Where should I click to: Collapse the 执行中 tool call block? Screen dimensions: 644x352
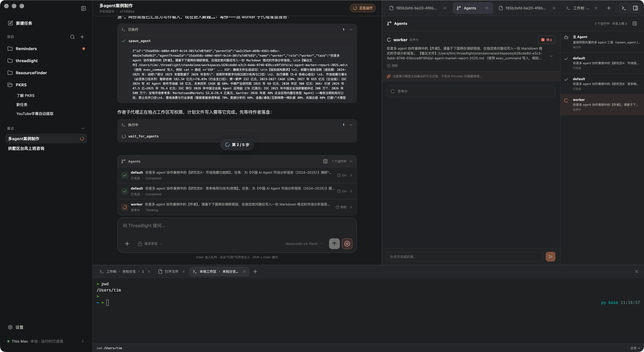pos(237,125)
